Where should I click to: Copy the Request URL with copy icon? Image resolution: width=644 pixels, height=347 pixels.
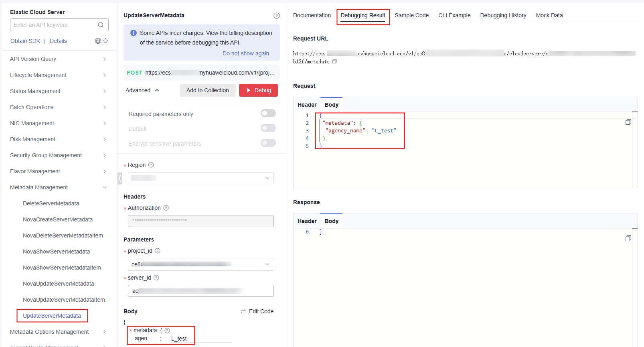[x=334, y=61]
